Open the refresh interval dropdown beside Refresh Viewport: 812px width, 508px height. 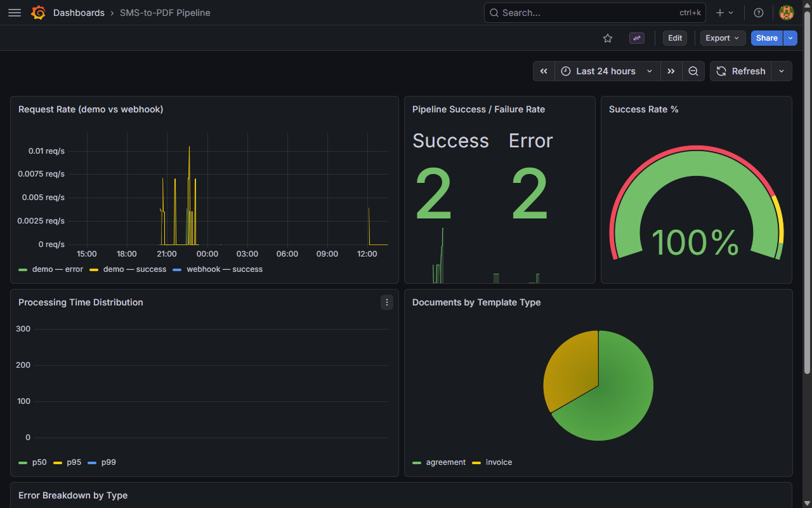pyautogui.click(x=782, y=71)
